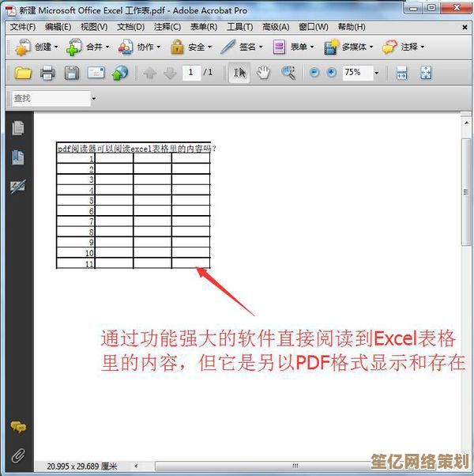Screen dimensions: 474x476
Task: Click the 75% zoom value field
Action: pos(358,73)
